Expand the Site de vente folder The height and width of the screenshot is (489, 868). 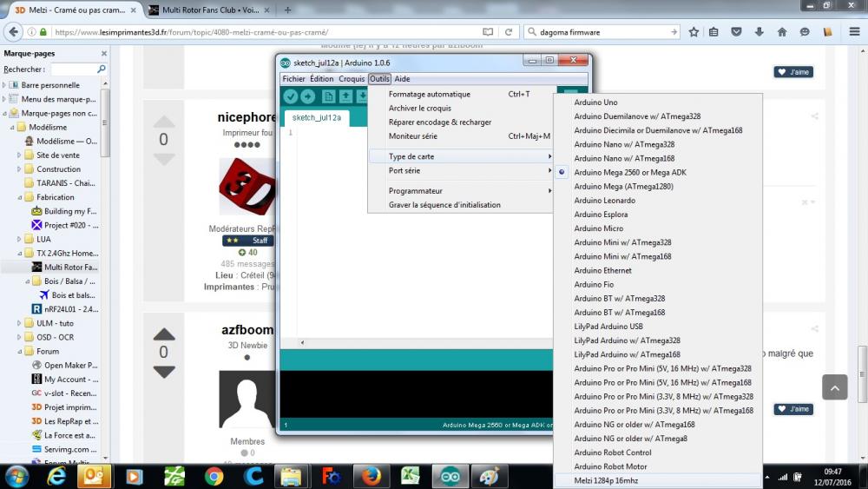(19, 155)
